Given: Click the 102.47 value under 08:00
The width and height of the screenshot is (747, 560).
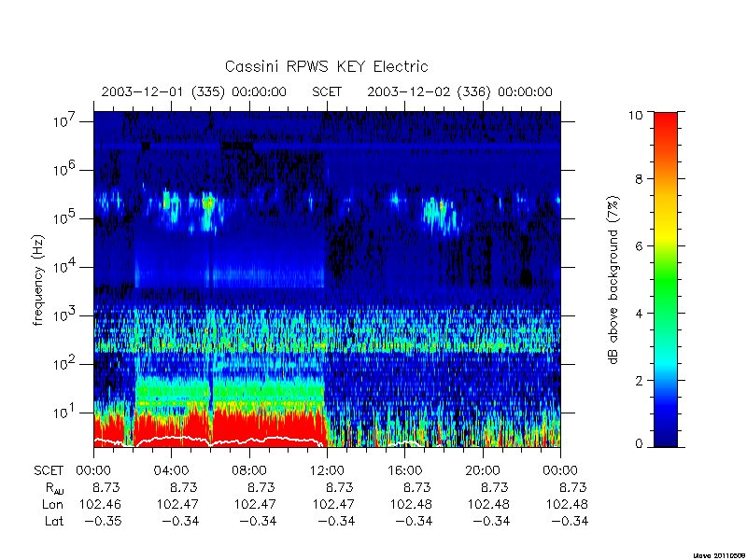Looking at the screenshot, I should [x=255, y=504].
